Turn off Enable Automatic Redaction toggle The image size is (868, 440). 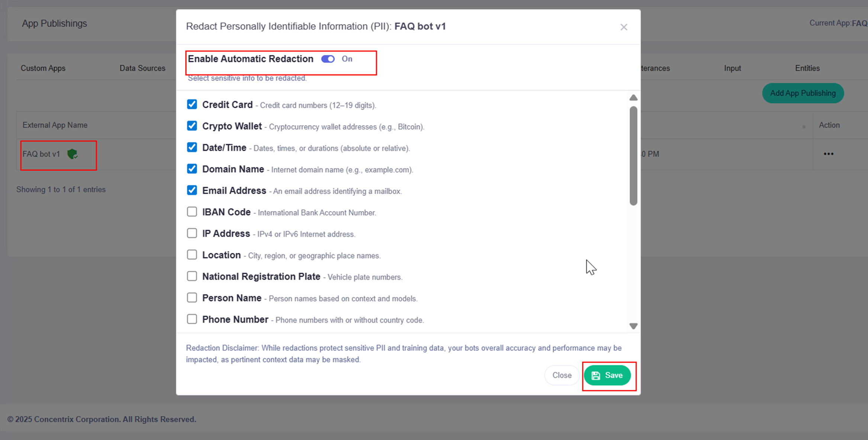point(328,59)
